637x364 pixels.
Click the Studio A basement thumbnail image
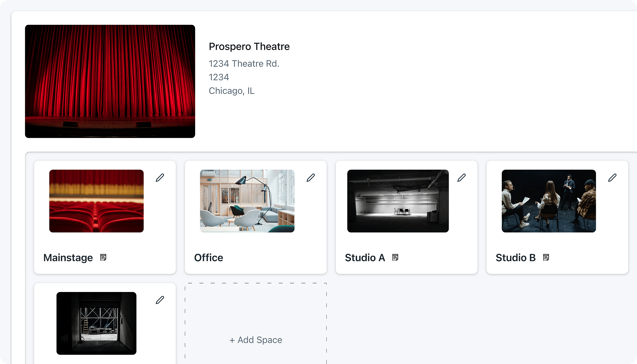pyautogui.click(x=398, y=201)
